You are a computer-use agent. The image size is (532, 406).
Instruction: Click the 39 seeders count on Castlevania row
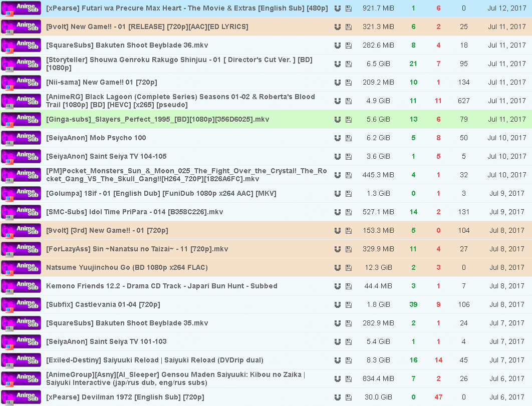(413, 304)
